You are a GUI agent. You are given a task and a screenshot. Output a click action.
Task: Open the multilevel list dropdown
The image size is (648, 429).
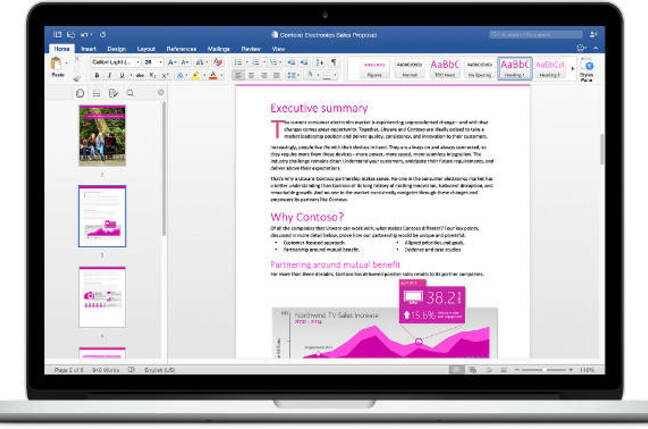(x=280, y=63)
